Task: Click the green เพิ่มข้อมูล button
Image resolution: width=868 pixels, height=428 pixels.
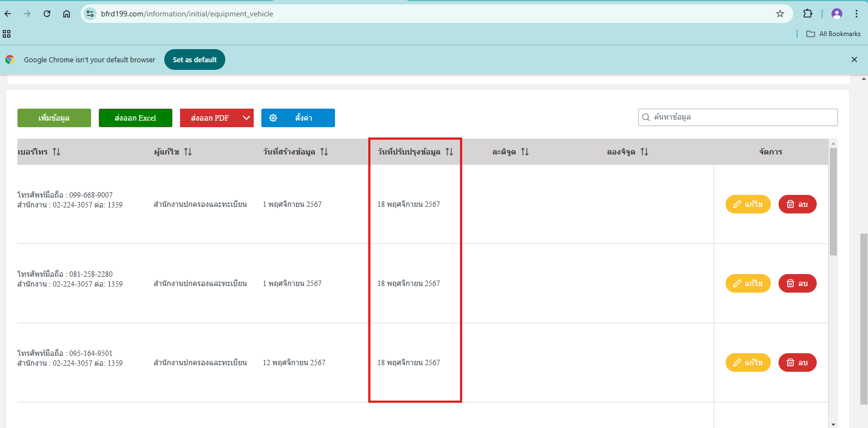Action: point(54,118)
